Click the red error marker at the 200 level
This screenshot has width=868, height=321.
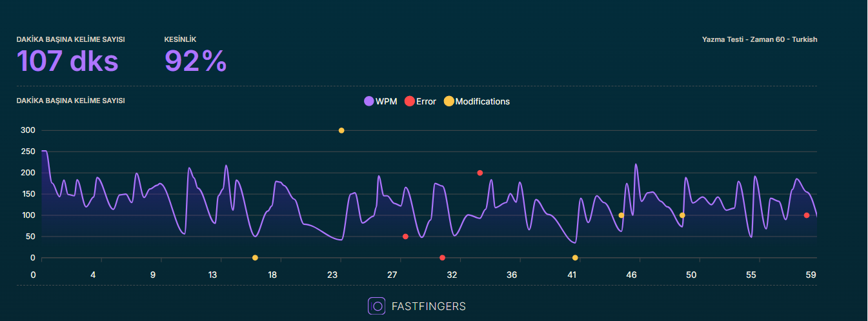coord(480,173)
